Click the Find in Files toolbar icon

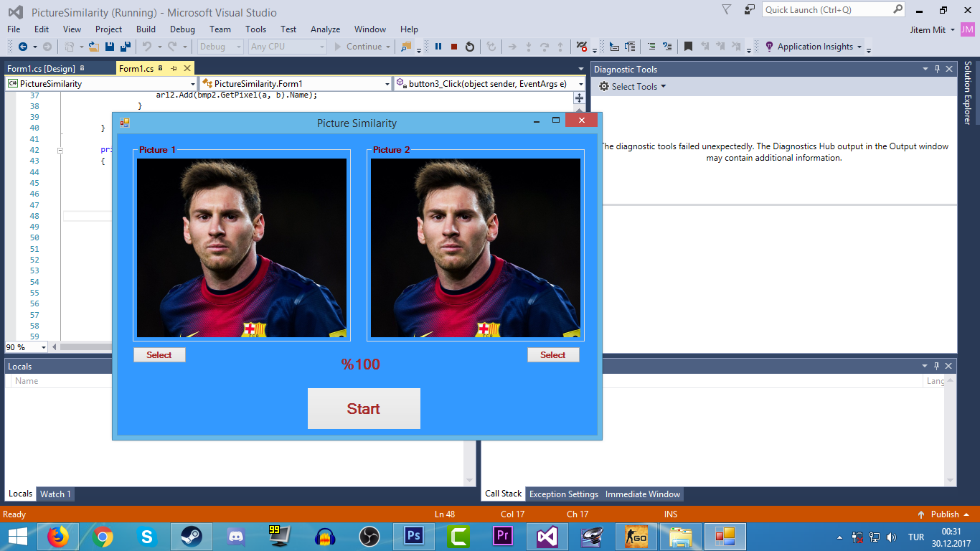coord(407,47)
